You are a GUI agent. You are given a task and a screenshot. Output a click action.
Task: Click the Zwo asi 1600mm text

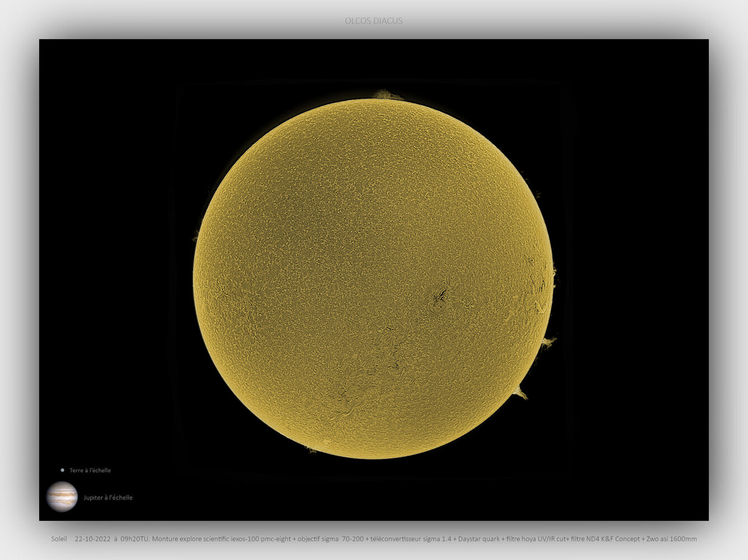pos(672,539)
